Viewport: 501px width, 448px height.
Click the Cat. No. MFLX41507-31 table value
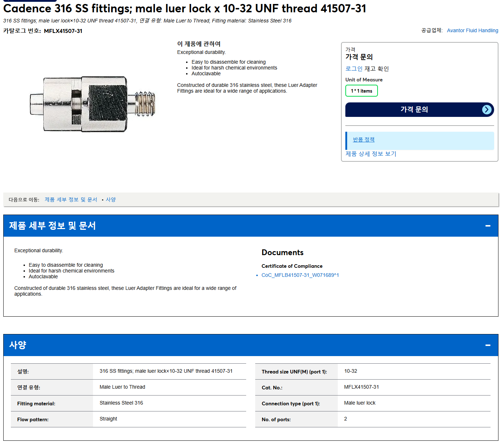pyautogui.click(x=361, y=387)
